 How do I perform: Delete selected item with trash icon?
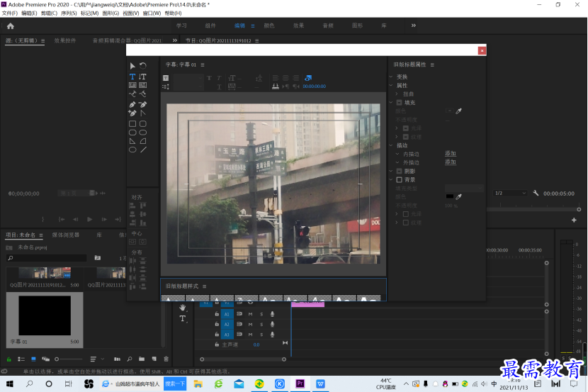pos(166,359)
